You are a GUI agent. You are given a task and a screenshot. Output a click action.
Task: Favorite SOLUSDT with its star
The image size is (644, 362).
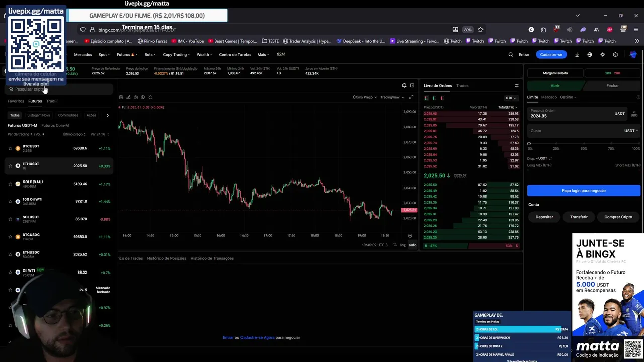pos(10,219)
